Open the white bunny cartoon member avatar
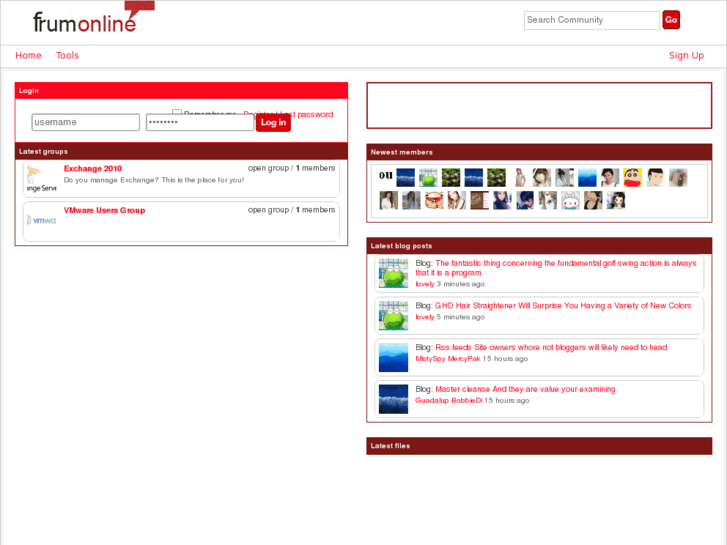The image size is (727, 545). pos(570,201)
